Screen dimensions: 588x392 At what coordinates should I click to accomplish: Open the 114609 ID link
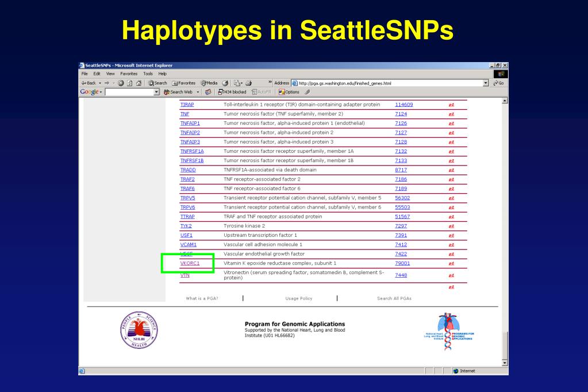point(404,105)
